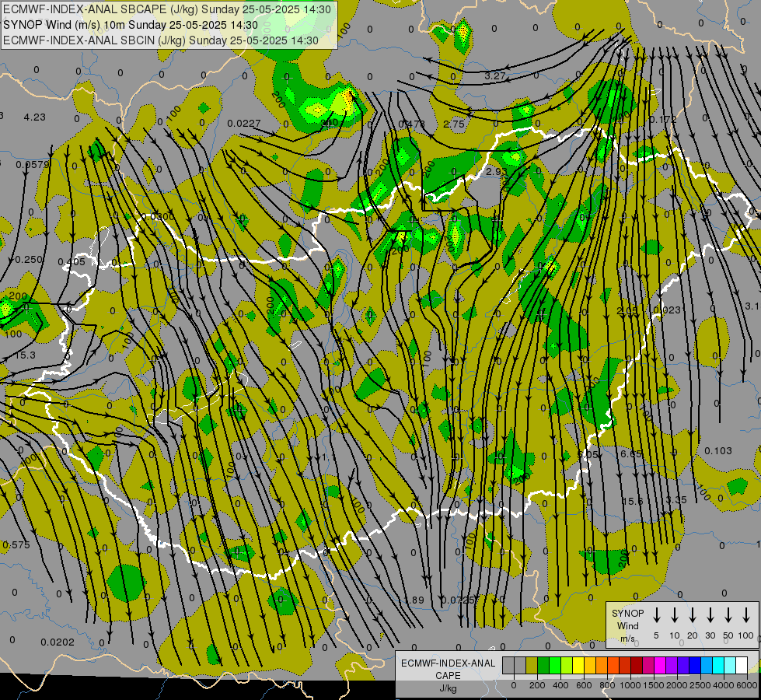Viewport: 761px width, 700px height.
Task: Click the 10 m/s wind arrow in legend
Action: point(675,614)
